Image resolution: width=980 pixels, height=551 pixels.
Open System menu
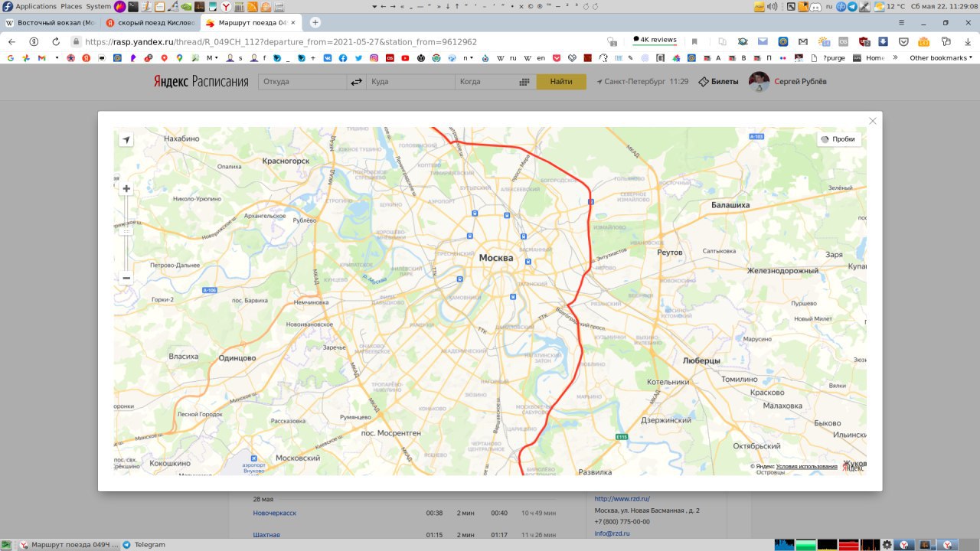click(x=98, y=6)
